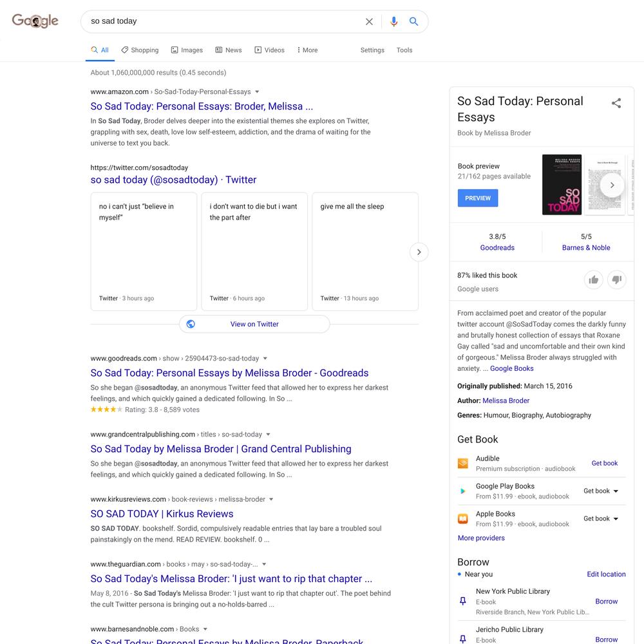Click the "About 1,060,000,000 results" text
644x644 pixels.
tap(158, 73)
